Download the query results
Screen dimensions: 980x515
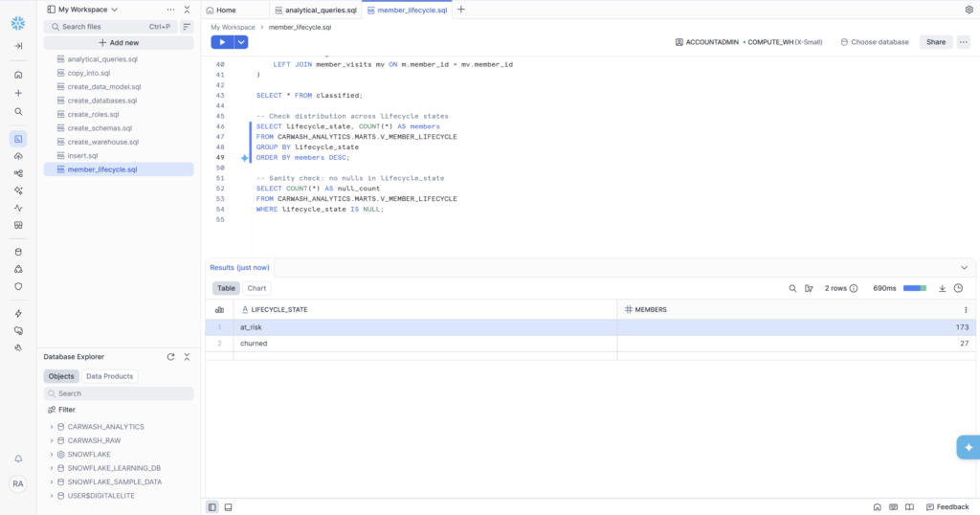pos(942,288)
